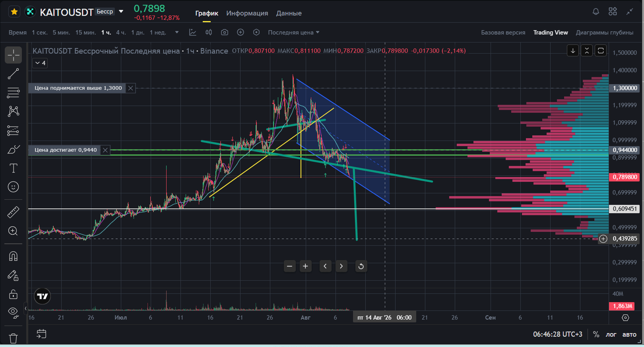
Task: Open timezone menu at 06:46:28 UTC+3
Action: point(558,334)
